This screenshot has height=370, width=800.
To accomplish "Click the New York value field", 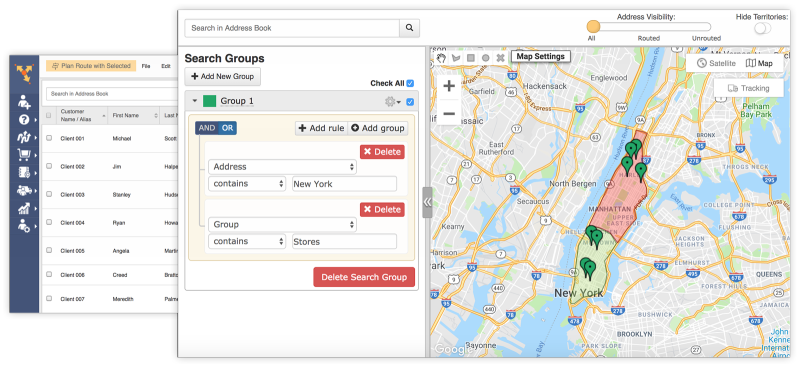I will pos(344,184).
